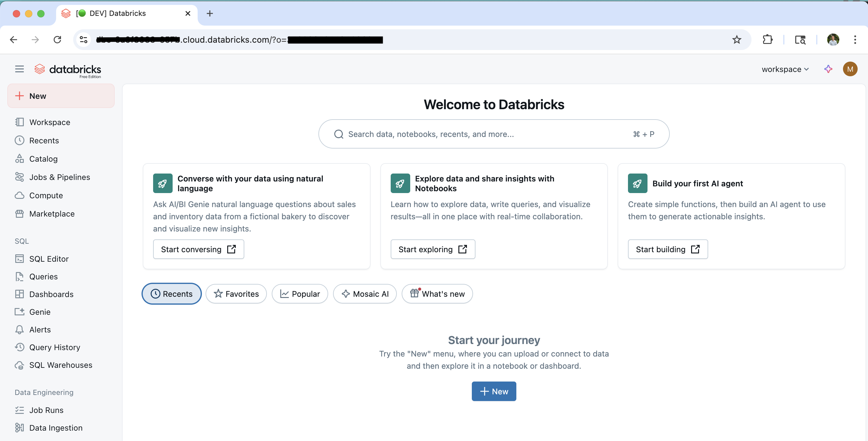Select the What's new tab
The width and height of the screenshot is (868, 441).
437,294
